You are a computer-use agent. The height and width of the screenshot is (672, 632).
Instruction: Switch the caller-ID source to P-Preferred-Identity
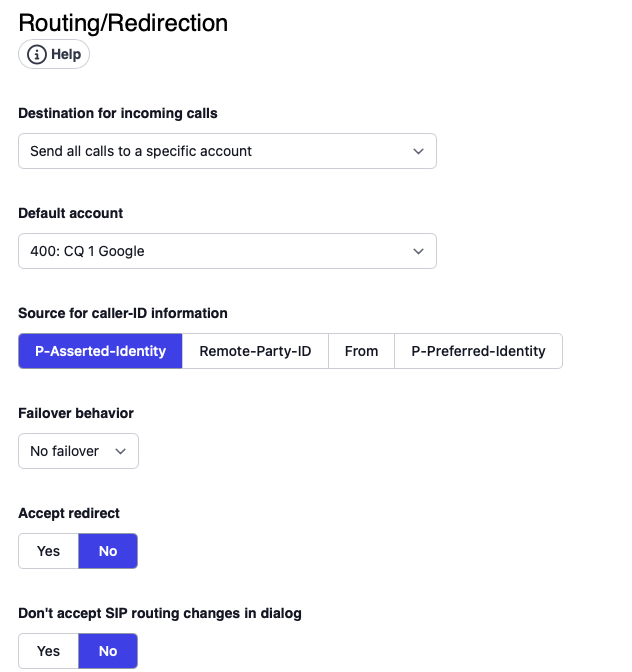click(478, 351)
